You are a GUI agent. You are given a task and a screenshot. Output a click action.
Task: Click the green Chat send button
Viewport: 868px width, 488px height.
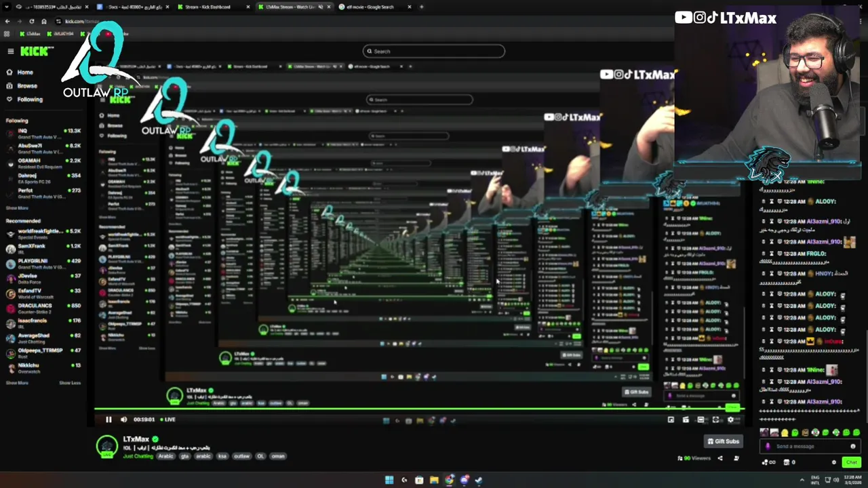pos(851,462)
